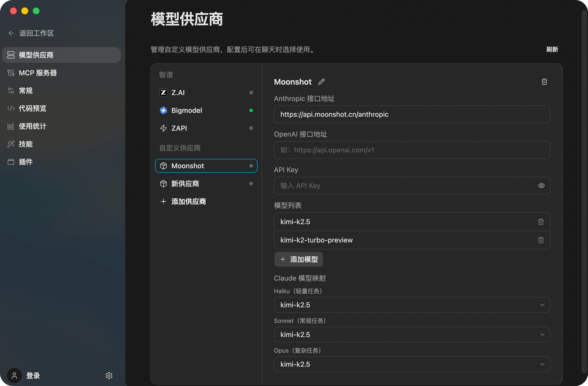Screen dimensions: 588x386
Task: Toggle API Key visibility eye icon
Action: [541, 186]
